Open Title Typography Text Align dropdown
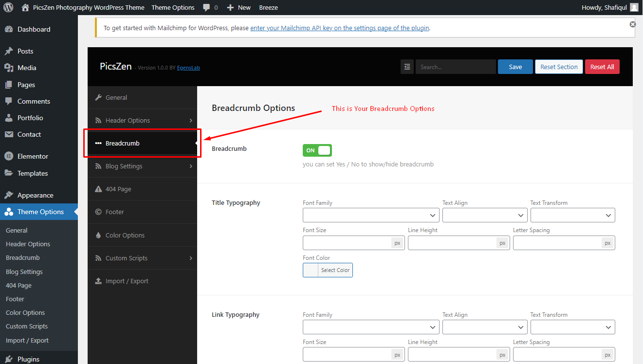 pos(485,215)
